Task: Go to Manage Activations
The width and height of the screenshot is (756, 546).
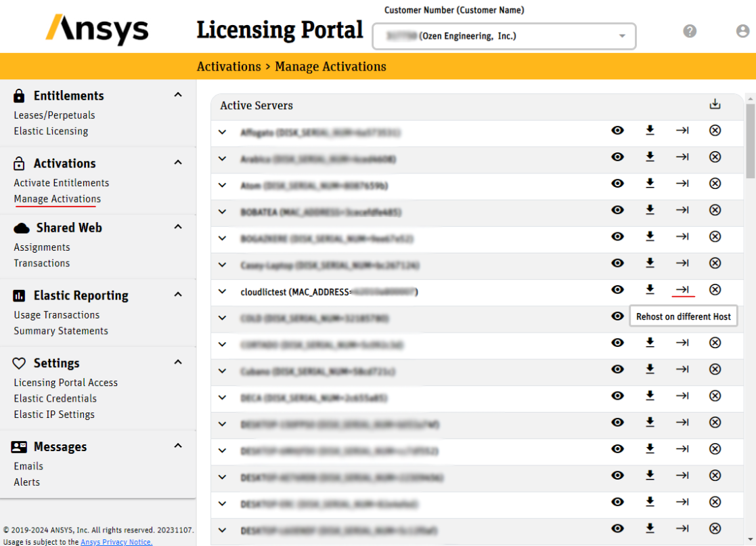Action: coord(57,198)
